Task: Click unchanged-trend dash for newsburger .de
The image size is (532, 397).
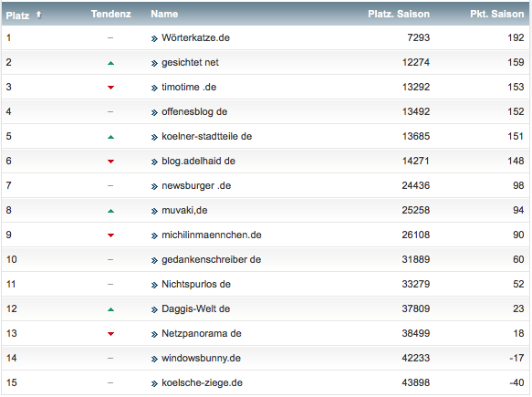Action: (110, 186)
